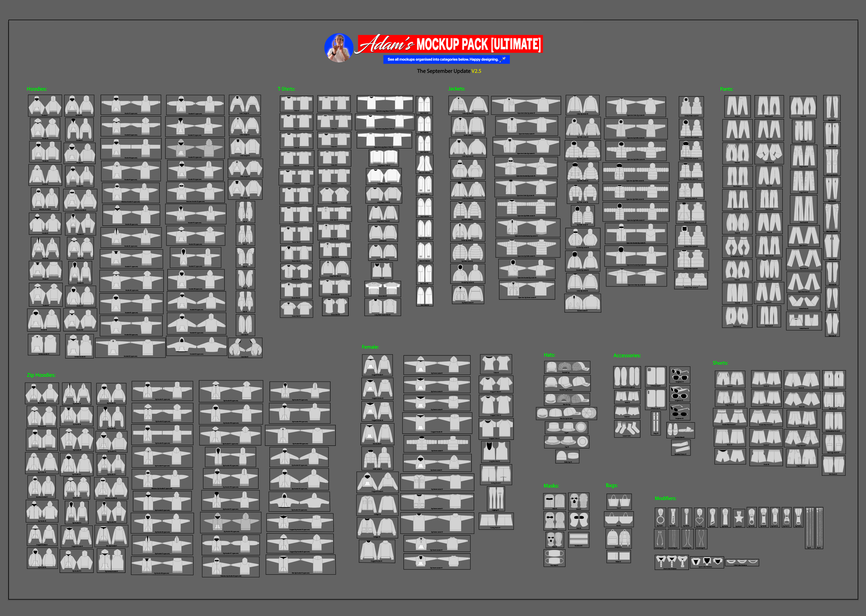Click the Skateboard & Longboard mockup thumbnail
The height and width of the screenshot is (616, 866).
click(627, 378)
